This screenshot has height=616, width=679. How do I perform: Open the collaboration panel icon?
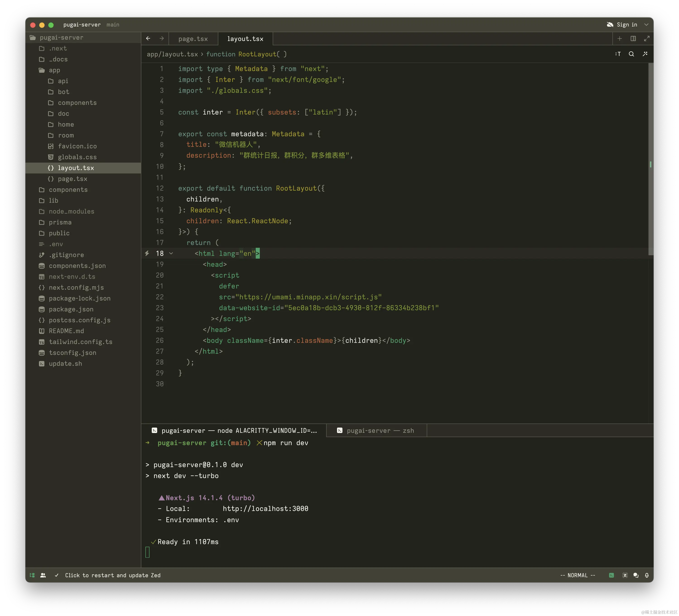[x=43, y=575]
